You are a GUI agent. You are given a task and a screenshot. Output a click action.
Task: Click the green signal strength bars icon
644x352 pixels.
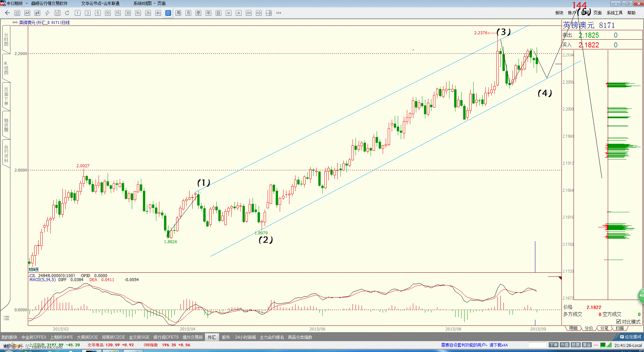[x=609, y=345]
